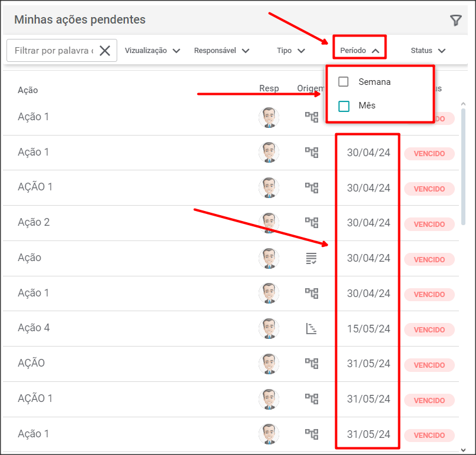Click the vertical scrollbar of the list
Image resolution: width=476 pixels, height=455 pixels.
(x=463, y=165)
